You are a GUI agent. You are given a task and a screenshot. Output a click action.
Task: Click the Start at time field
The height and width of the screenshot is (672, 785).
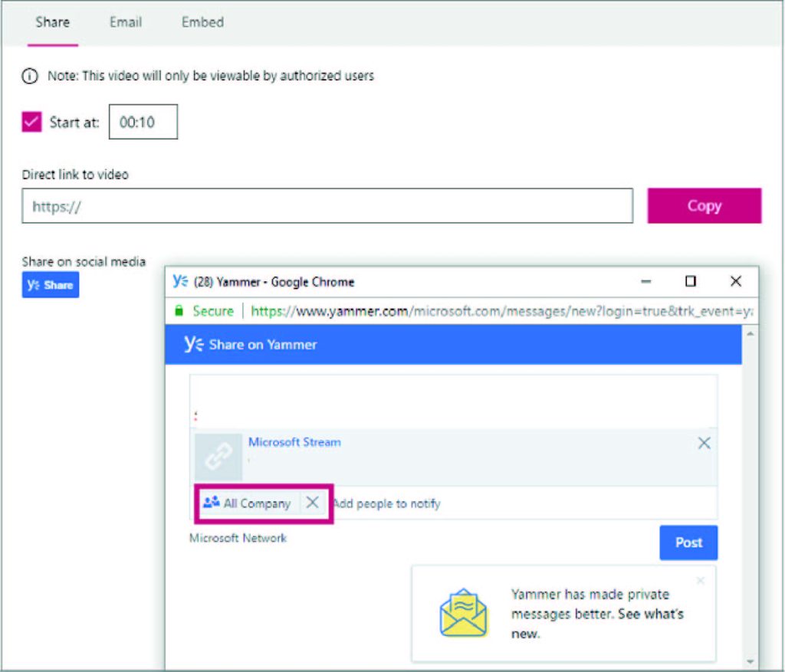pyautogui.click(x=143, y=122)
